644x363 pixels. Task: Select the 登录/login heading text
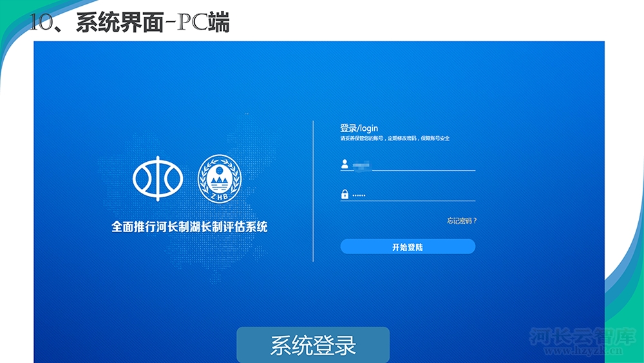[359, 128]
